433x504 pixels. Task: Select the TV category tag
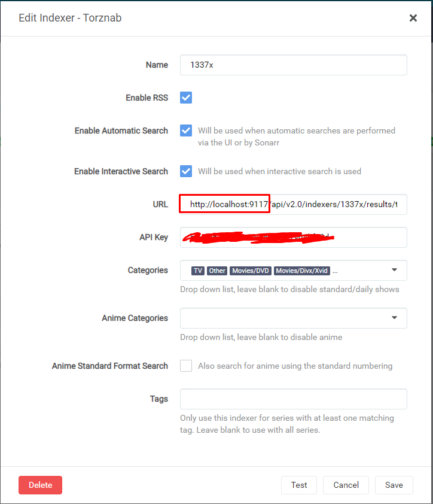[x=198, y=271]
